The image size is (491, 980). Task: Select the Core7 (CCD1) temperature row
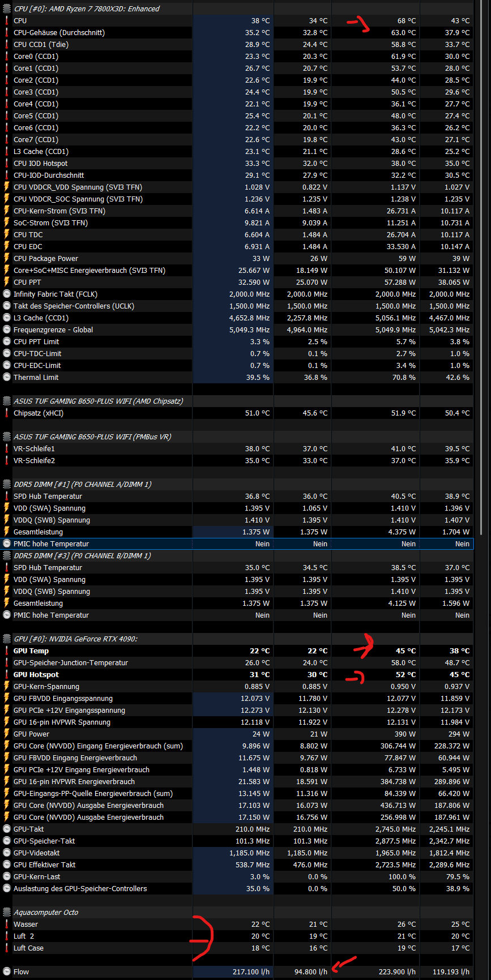pyautogui.click(x=237, y=140)
